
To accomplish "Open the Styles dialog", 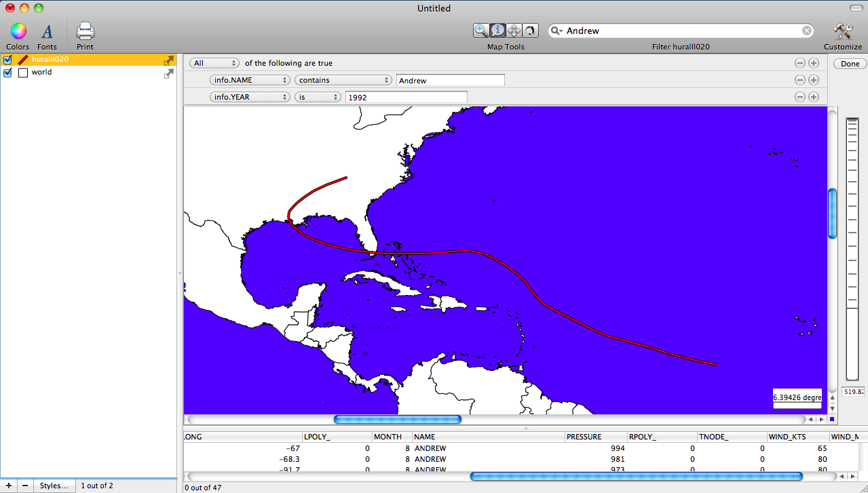I will 54,486.
